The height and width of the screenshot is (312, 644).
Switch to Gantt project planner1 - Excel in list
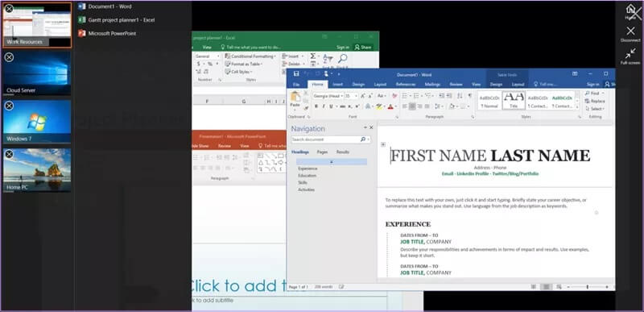click(x=116, y=19)
